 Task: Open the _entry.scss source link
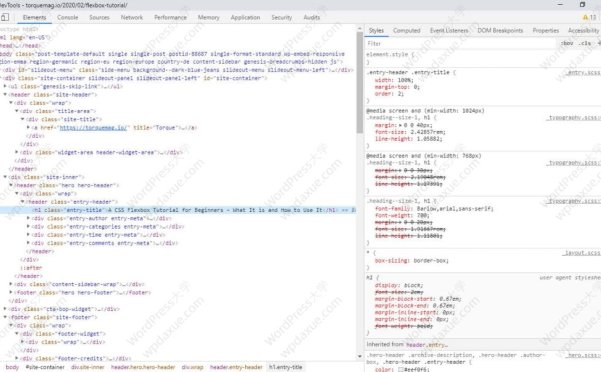[583, 72]
